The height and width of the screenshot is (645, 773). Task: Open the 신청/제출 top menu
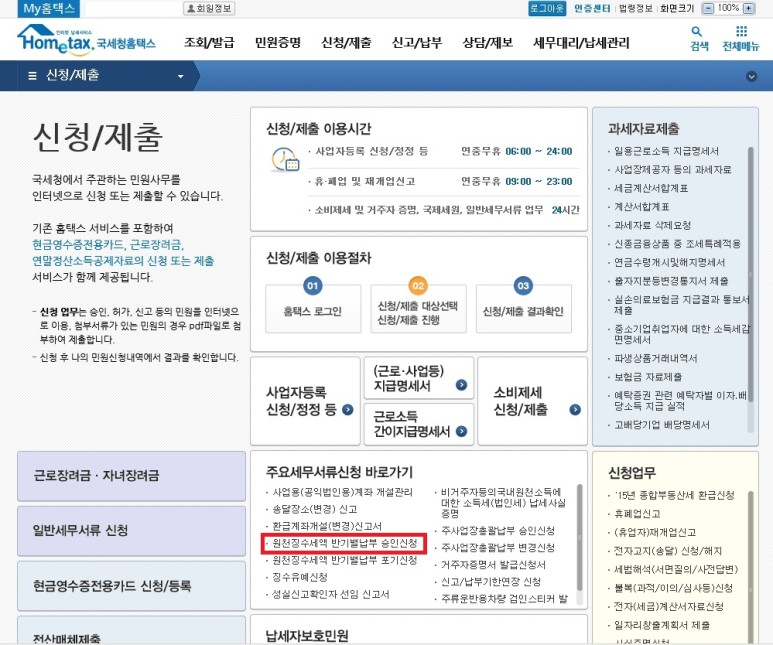coord(346,43)
